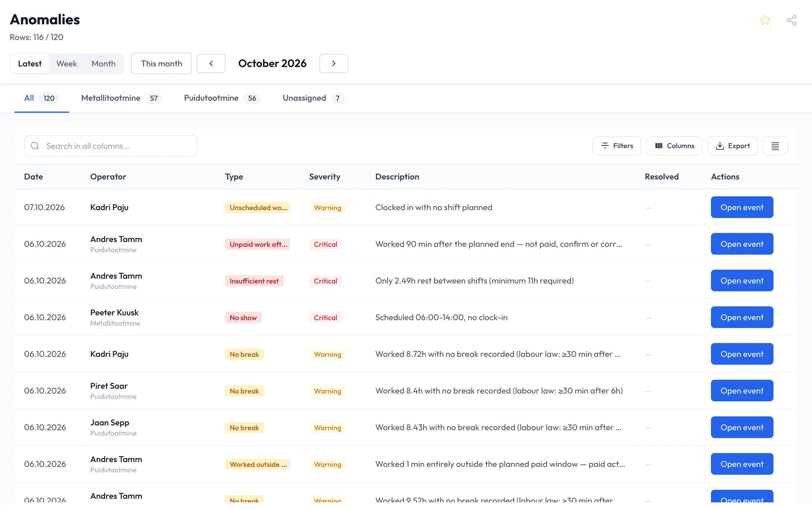Viewport: 812px width, 509px height.
Task: Click 'Only 2.49h rest between shifts' description
Action: [475, 281]
